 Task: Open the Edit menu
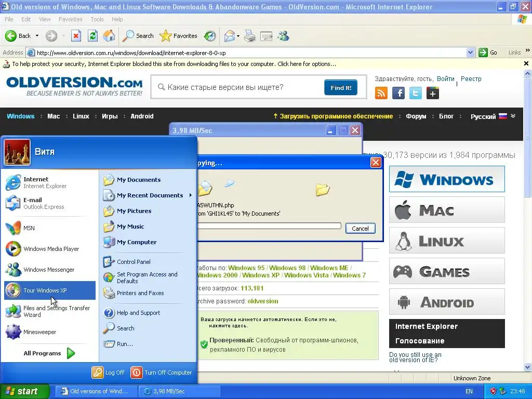[26, 19]
